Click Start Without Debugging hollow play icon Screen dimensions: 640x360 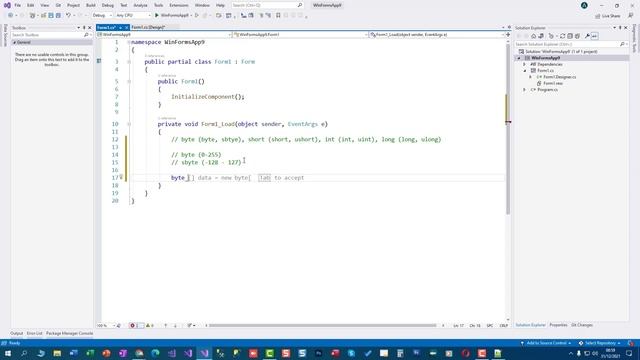[x=197, y=15]
